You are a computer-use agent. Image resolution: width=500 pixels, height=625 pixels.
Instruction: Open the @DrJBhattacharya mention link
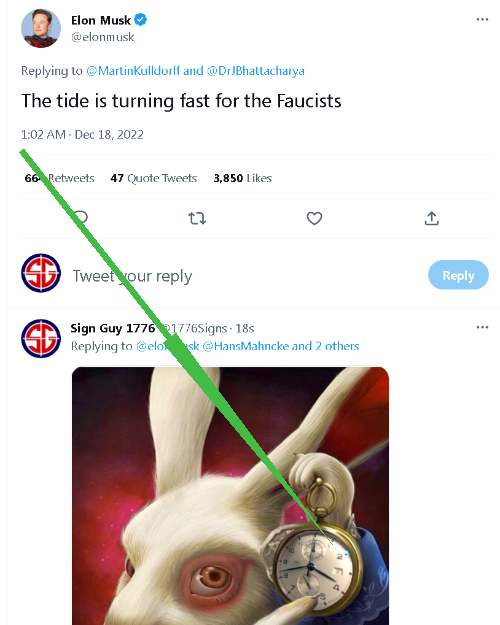click(256, 71)
